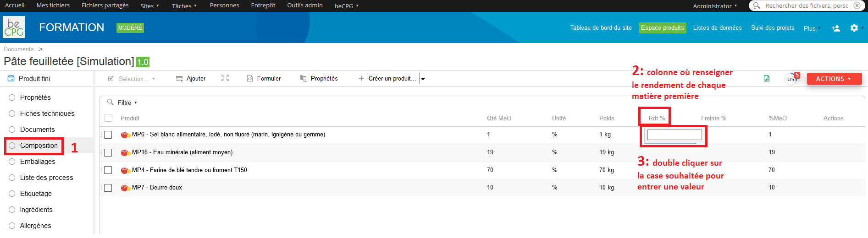The height and width of the screenshot is (238, 868).
Task: Click the product icon of MP7 Beurre doux
Action: [126, 188]
